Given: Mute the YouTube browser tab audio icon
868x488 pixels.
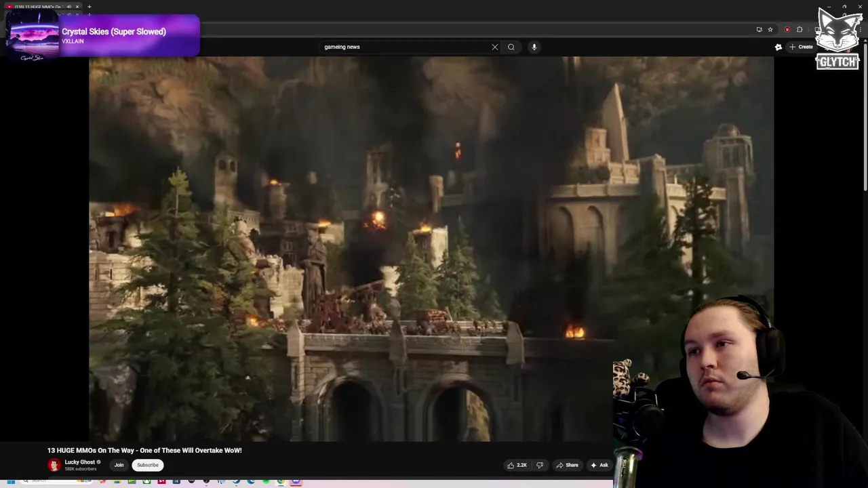Looking at the screenshot, I should [x=68, y=7].
